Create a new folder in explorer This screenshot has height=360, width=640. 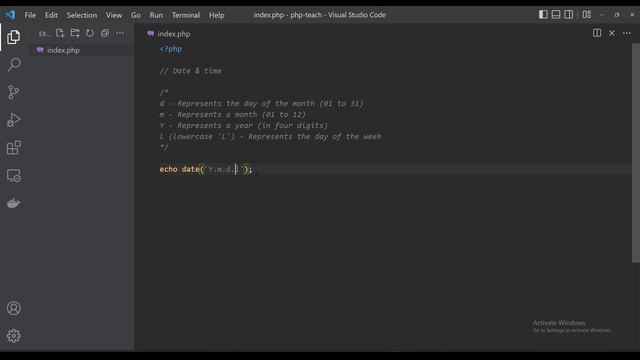75,33
